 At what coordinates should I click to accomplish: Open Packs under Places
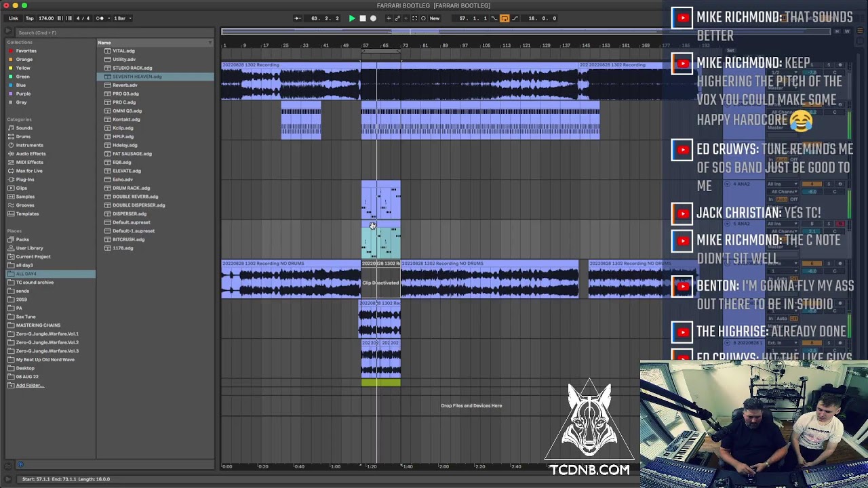pos(22,239)
